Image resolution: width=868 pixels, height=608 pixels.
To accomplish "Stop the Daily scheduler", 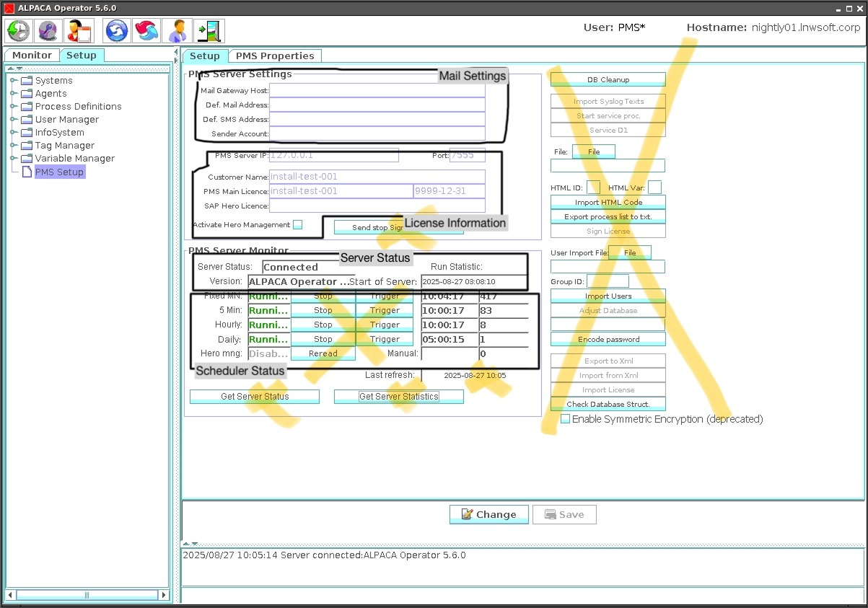I will 323,339.
